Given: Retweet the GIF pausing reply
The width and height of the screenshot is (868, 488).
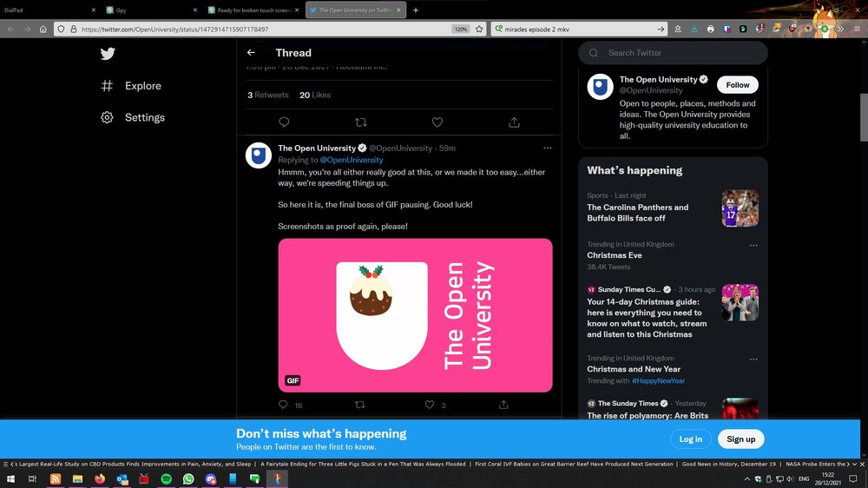Looking at the screenshot, I should (360, 405).
